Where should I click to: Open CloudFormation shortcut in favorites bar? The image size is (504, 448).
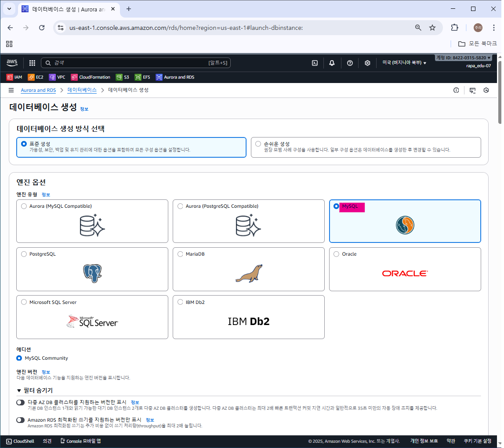tap(91, 77)
